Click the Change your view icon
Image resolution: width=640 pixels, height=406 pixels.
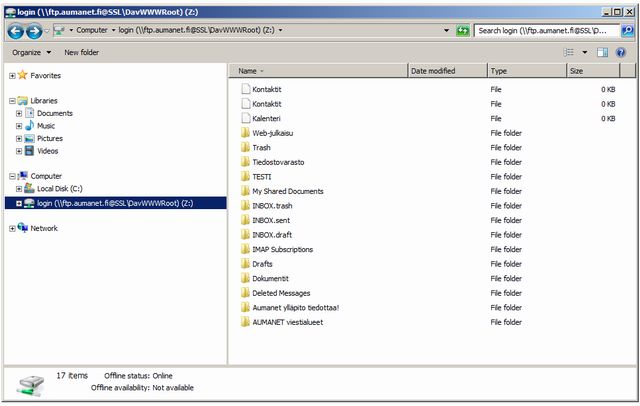click(569, 52)
